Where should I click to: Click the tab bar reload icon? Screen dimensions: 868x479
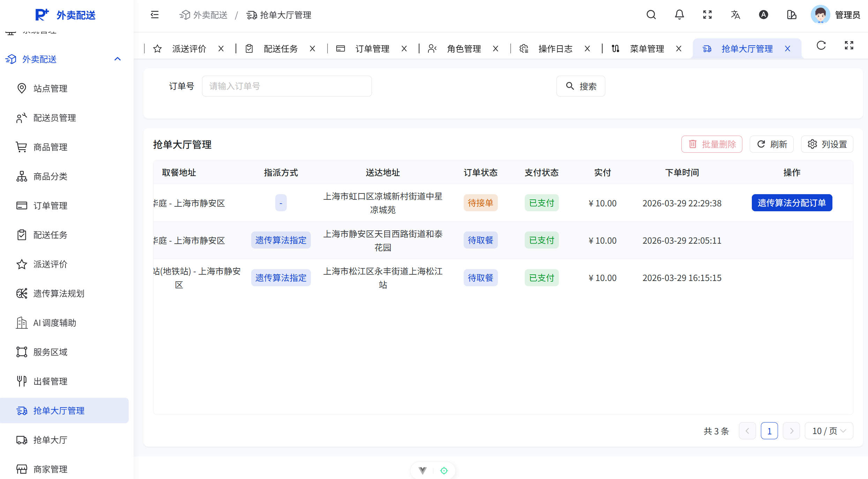coord(821,45)
